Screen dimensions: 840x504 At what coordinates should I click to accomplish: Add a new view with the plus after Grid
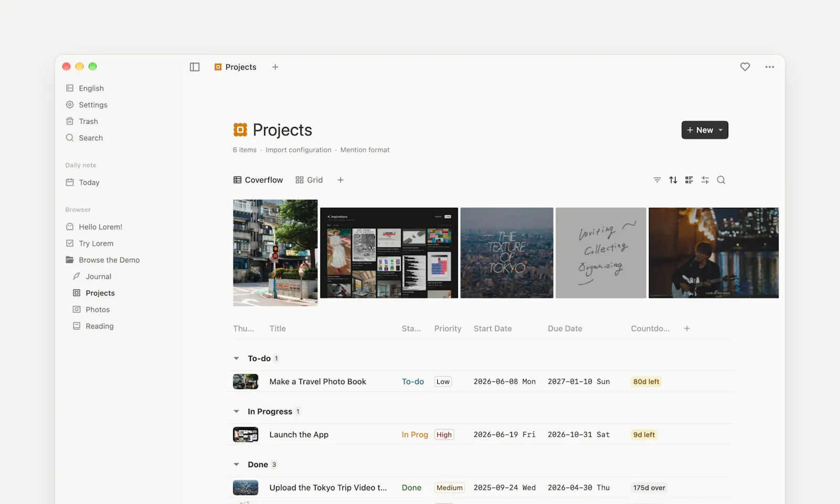(x=341, y=180)
